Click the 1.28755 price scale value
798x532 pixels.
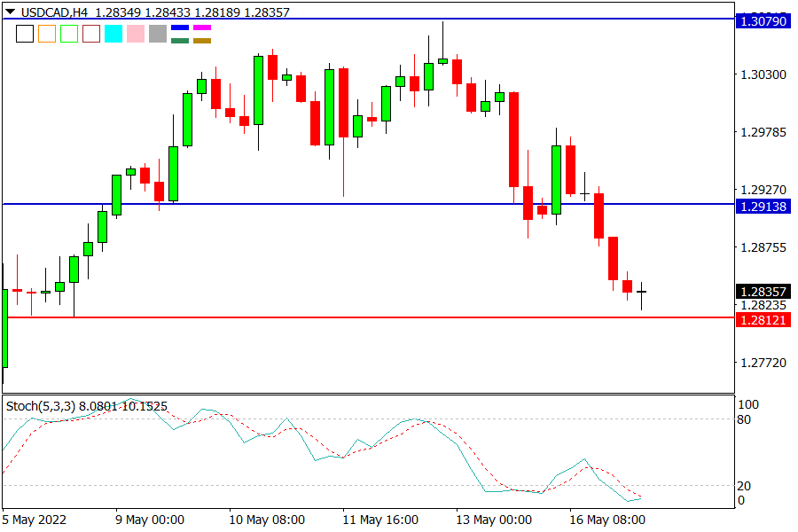coord(763,247)
